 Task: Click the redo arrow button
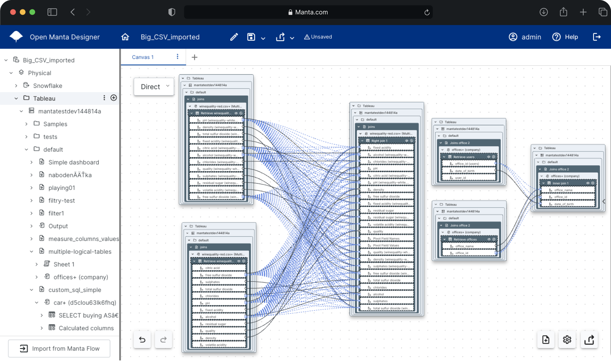[x=164, y=340]
